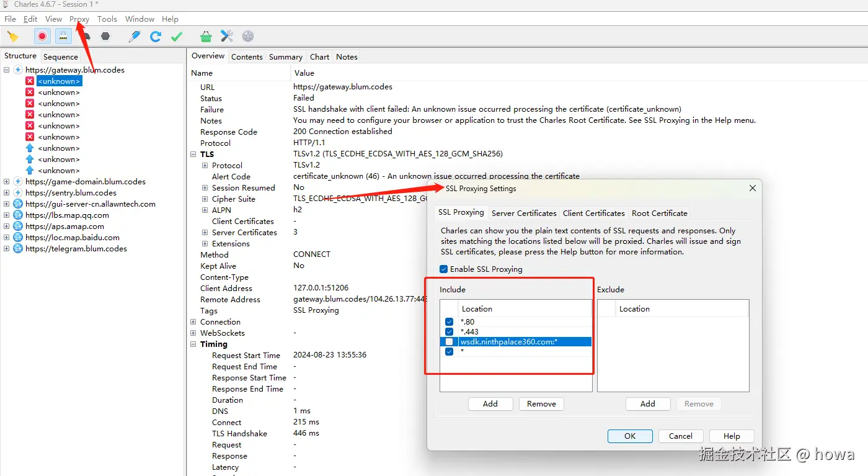Screen dimensions: 868x476
Task: Check the wsdk.ninthpalace360.com:* location checkbox
Action: (449, 342)
